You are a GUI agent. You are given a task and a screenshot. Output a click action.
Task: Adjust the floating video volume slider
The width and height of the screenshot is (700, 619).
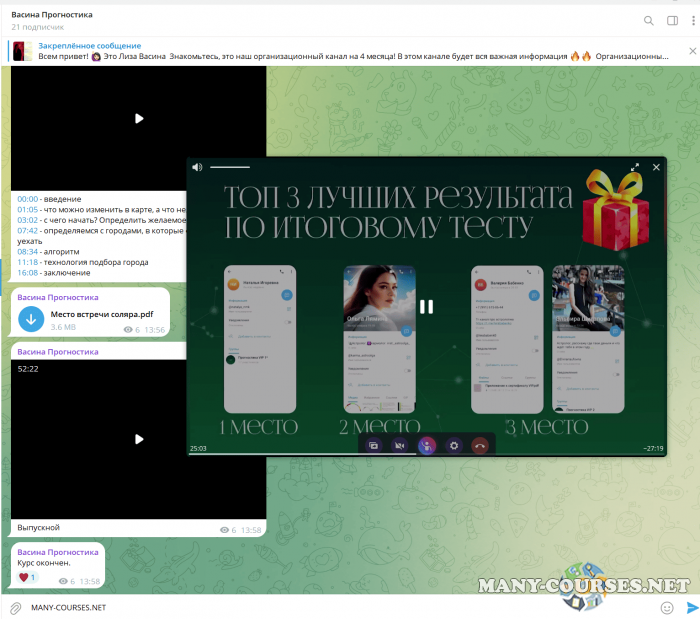[229, 167]
